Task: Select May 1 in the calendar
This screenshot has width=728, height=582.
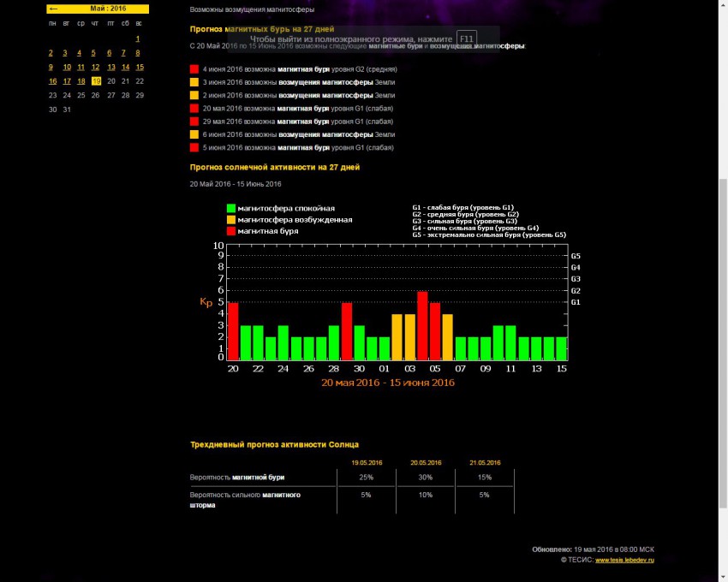Action: tap(138, 39)
